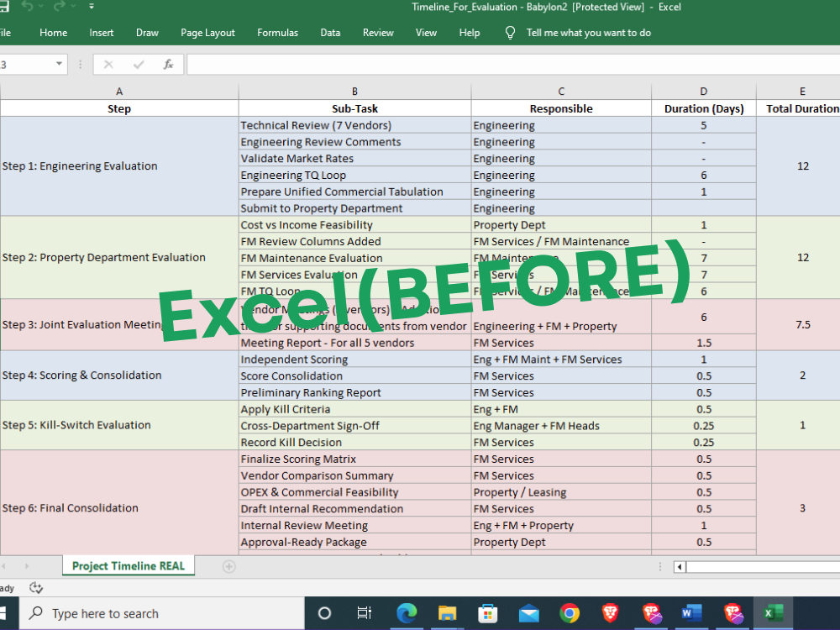Select cell Cost vs Income Feasibility
Image resolution: width=840 pixels, height=630 pixels.
354,225
